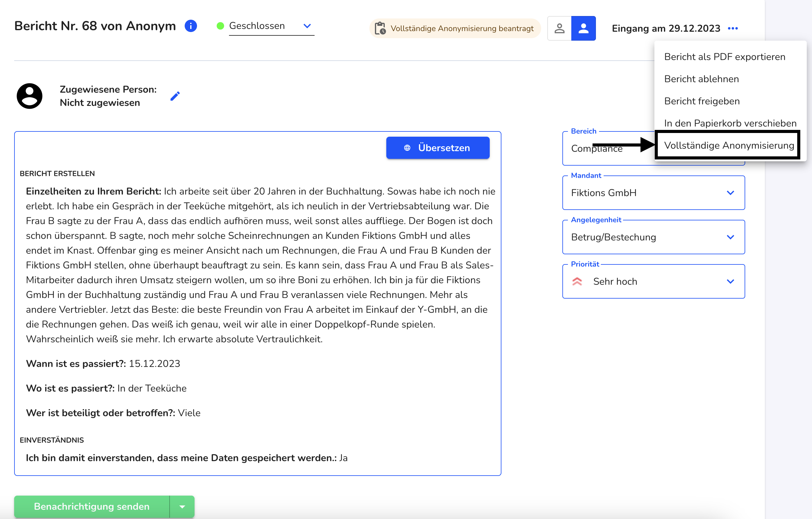This screenshot has width=812, height=519.
Task: Click the BERICHT ERSTELLEN section label
Action: click(57, 174)
